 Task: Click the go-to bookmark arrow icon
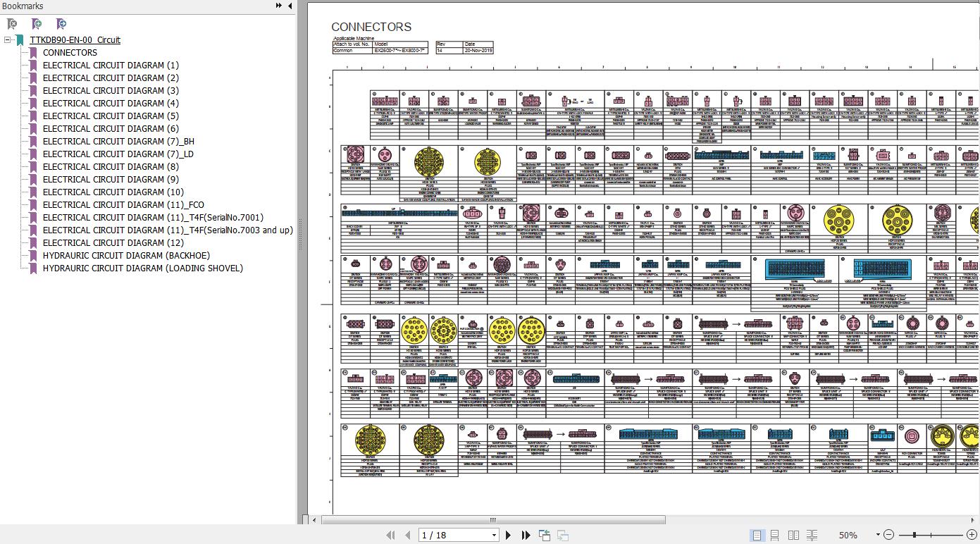pyautogui.click(x=61, y=25)
